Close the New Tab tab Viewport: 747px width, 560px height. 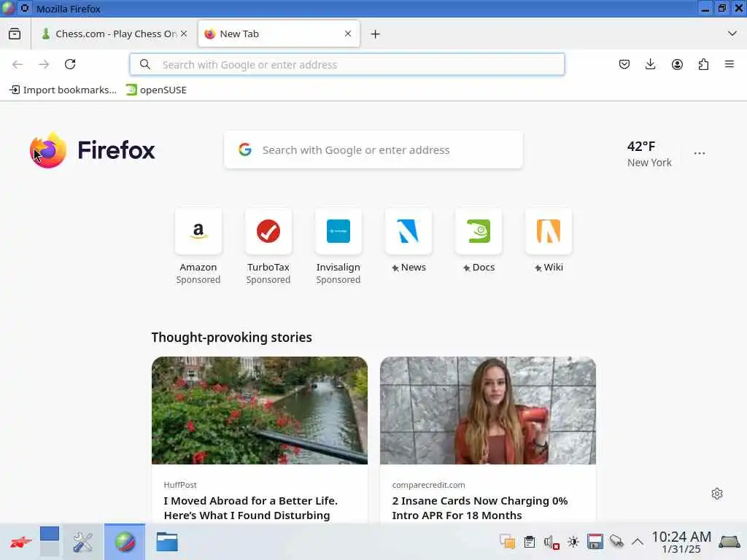click(x=348, y=34)
